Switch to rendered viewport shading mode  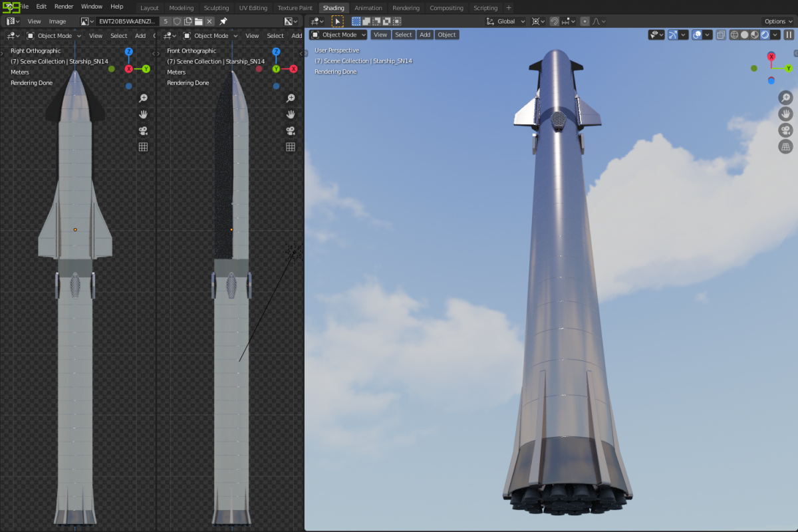tap(765, 35)
